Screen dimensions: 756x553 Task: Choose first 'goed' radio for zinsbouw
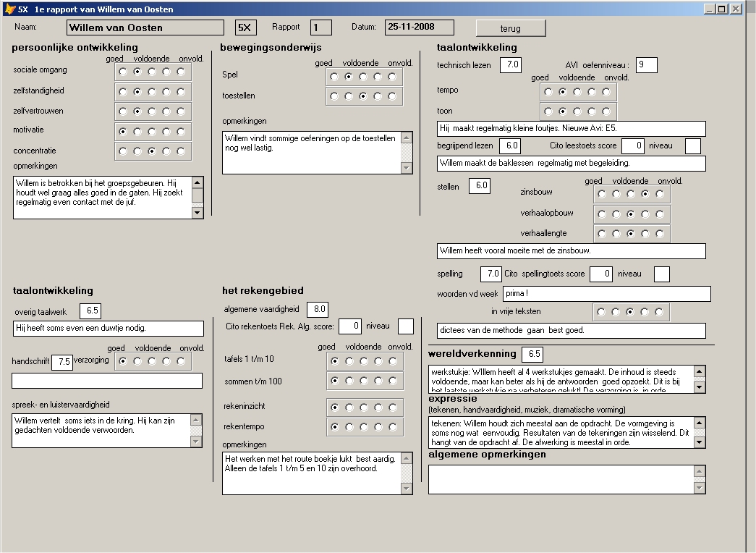[x=601, y=194]
